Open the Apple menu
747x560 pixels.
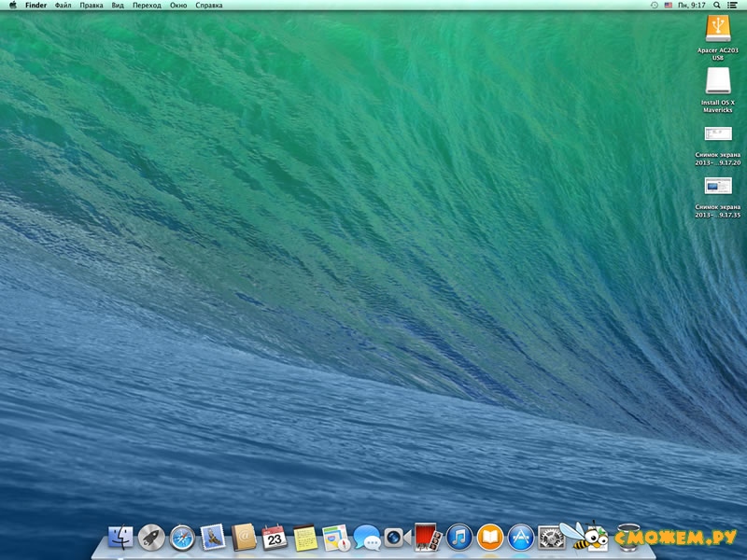tap(12, 6)
